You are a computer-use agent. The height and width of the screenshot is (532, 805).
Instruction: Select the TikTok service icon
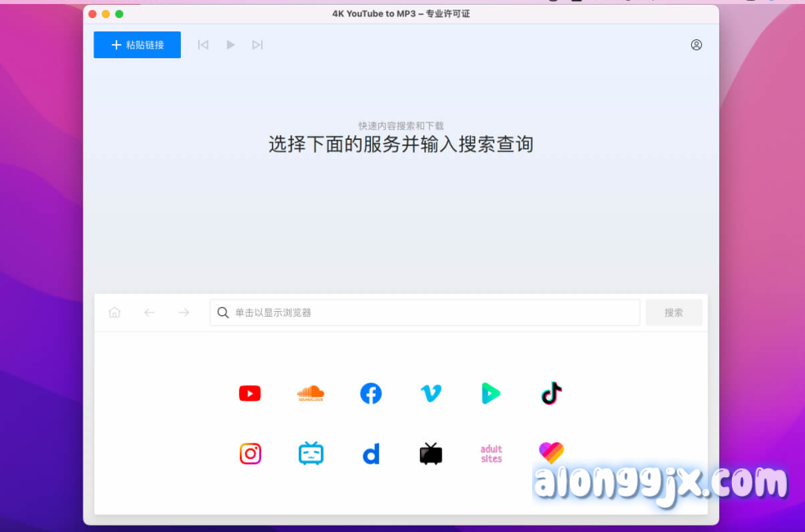tap(552, 393)
